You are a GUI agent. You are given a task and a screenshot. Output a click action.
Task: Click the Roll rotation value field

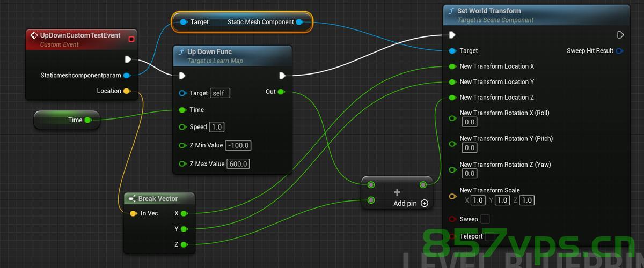470,122
